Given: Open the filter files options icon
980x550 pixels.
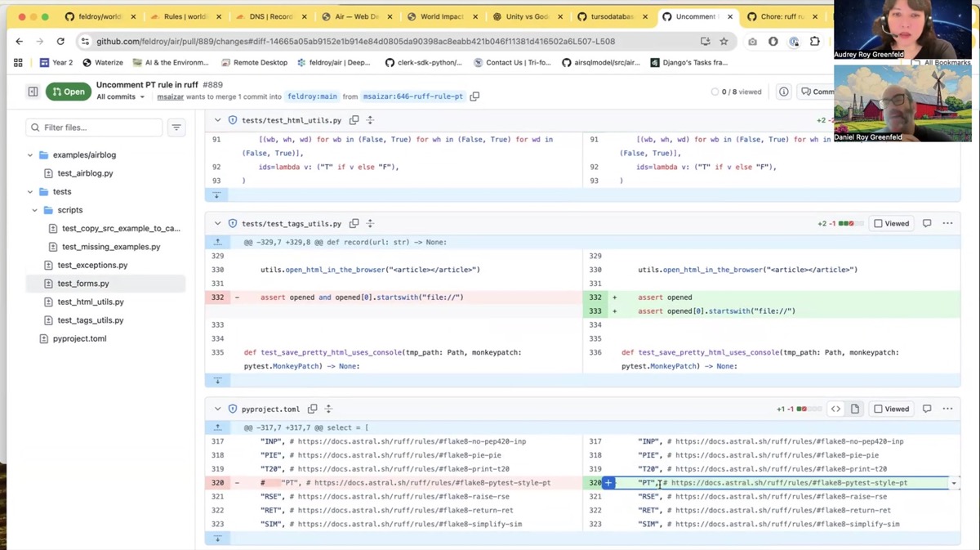Looking at the screenshot, I should (x=176, y=127).
